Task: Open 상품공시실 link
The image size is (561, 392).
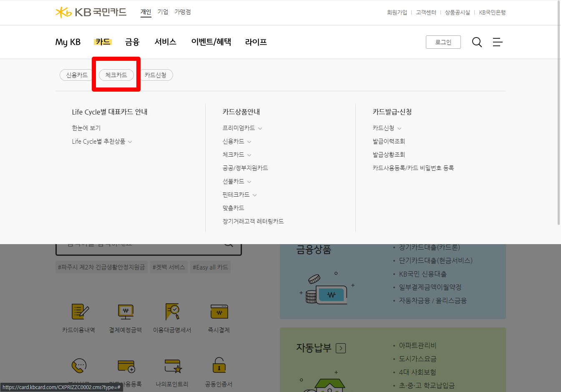Action: [458, 12]
